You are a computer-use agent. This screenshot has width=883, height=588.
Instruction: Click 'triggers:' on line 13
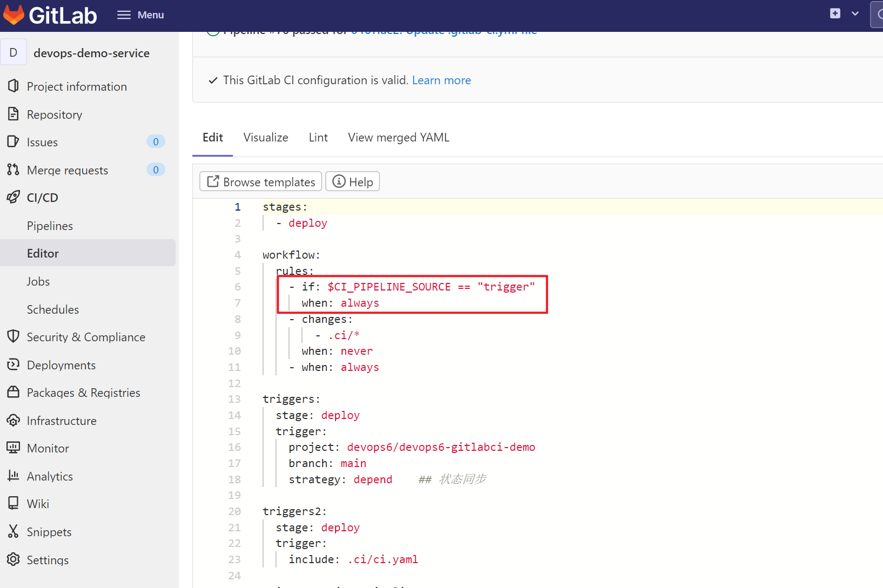291,399
